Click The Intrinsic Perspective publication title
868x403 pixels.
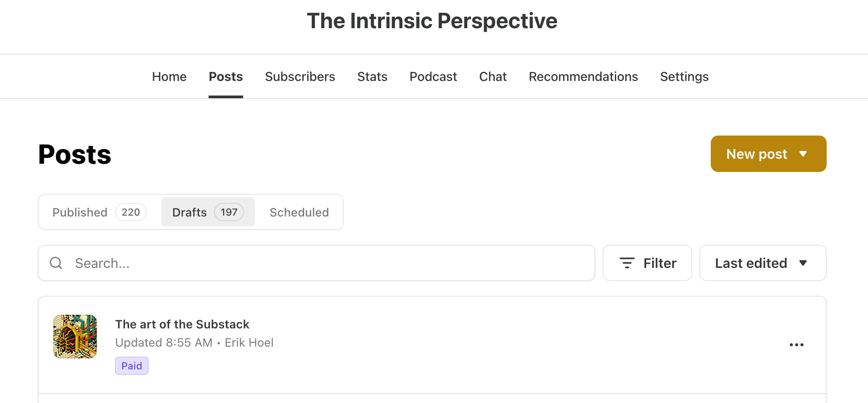click(x=432, y=21)
